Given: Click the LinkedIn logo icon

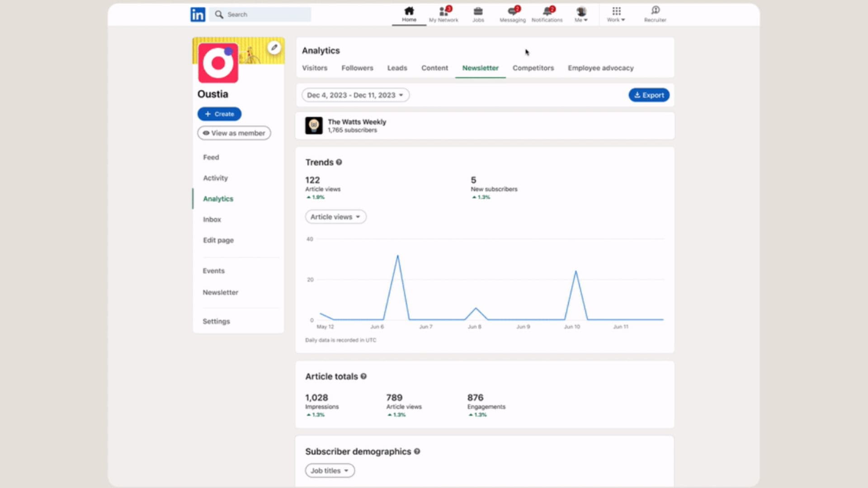Looking at the screenshot, I should click(198, 14).
